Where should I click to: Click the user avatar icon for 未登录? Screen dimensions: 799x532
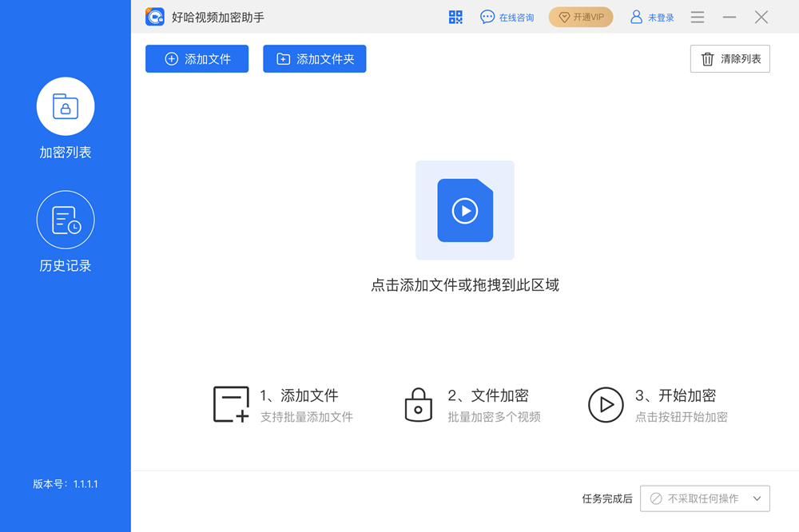(637, 17)
